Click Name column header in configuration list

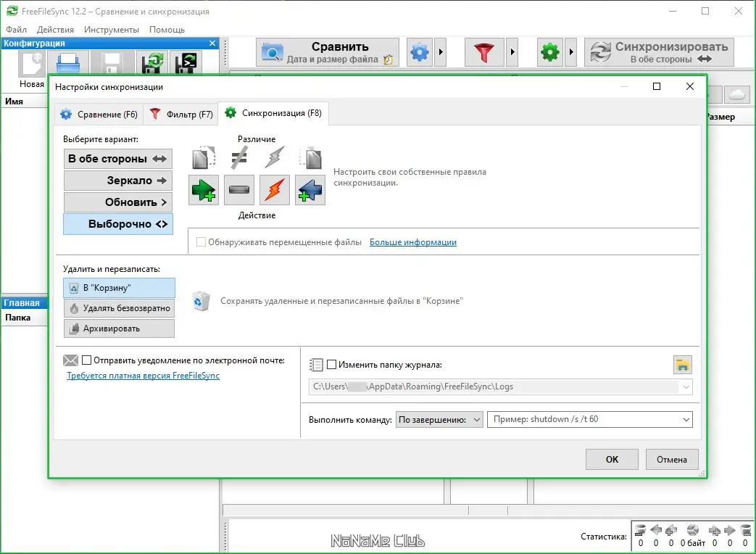pos(24,102)
